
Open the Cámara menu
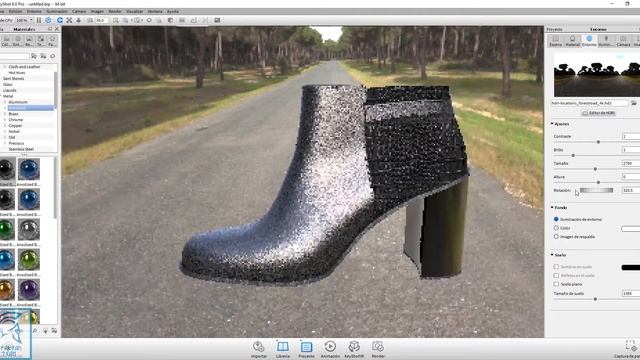(x=79, y=11)
